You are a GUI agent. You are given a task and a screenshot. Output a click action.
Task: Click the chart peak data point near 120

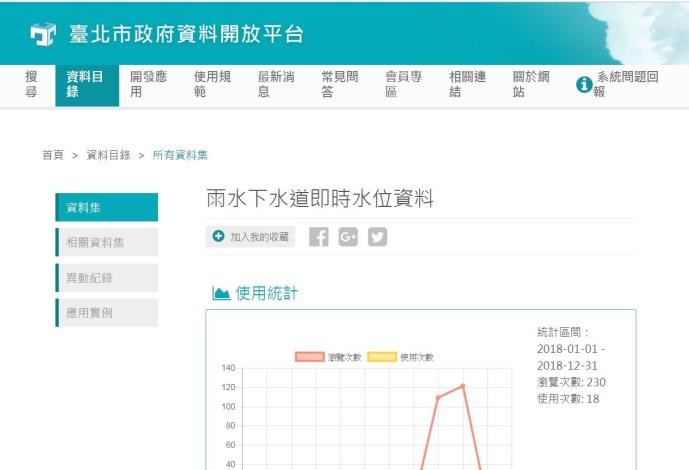[463, 386]
